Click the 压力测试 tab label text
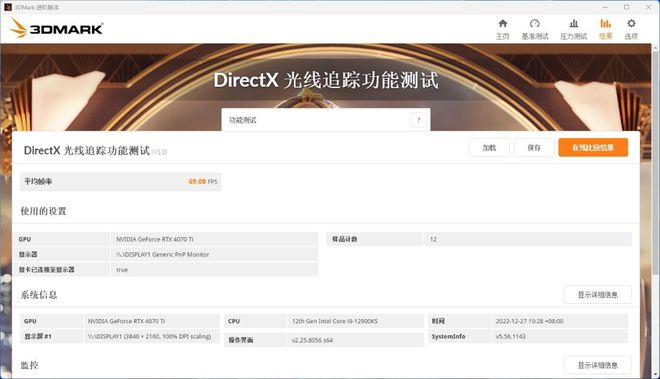This screenshot has height=379, width=660. pyautogui.click(x=573, y=36)
